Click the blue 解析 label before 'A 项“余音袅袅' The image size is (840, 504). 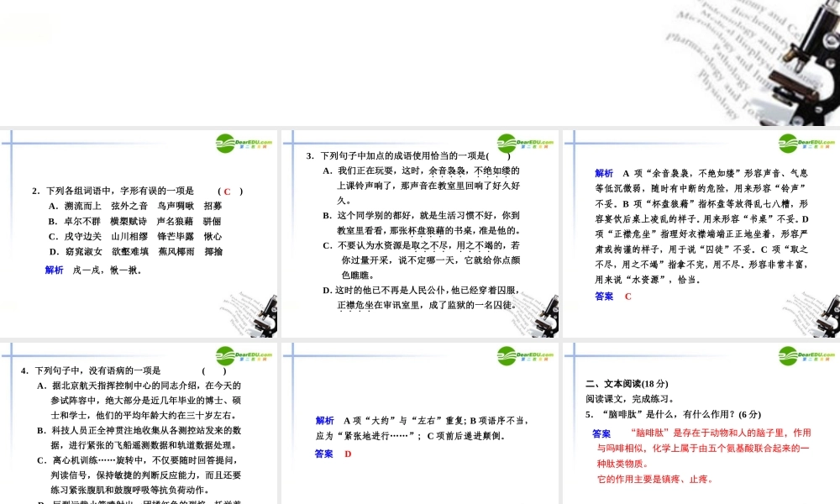(x=604, y=173)
